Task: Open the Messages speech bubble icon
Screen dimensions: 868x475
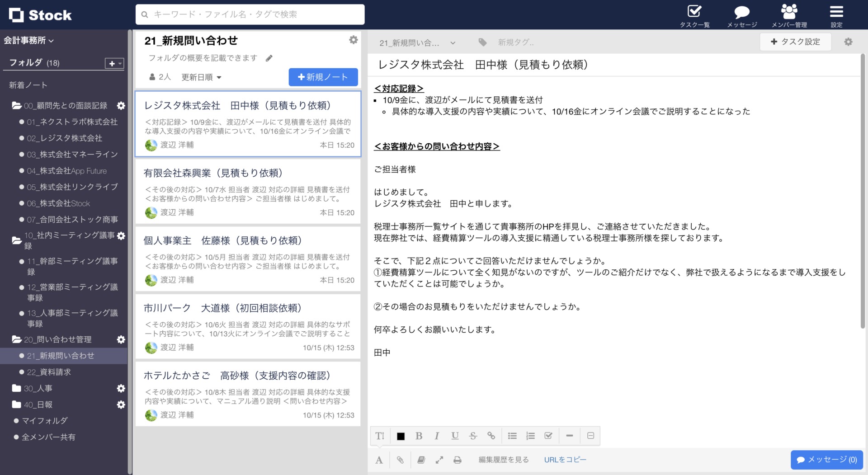Action: (x=742, y=12)
